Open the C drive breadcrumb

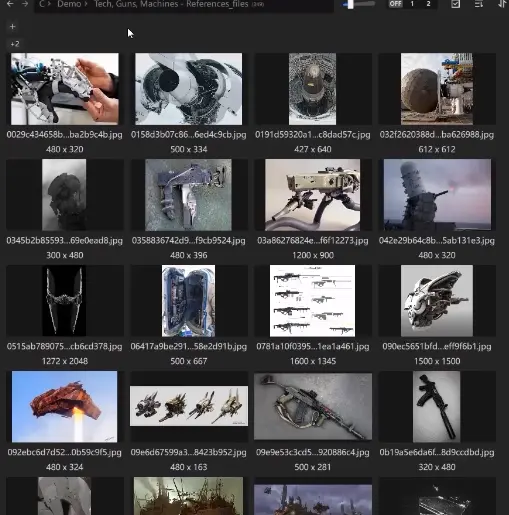(42, 4)
